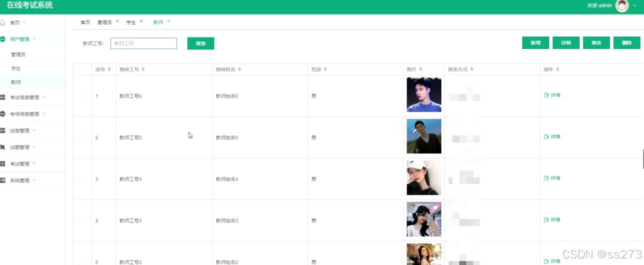The width and height of the screenshot is (644, 265).
Task: Click the 试卷管理 sidebar icon
Action: coord(2,130)
